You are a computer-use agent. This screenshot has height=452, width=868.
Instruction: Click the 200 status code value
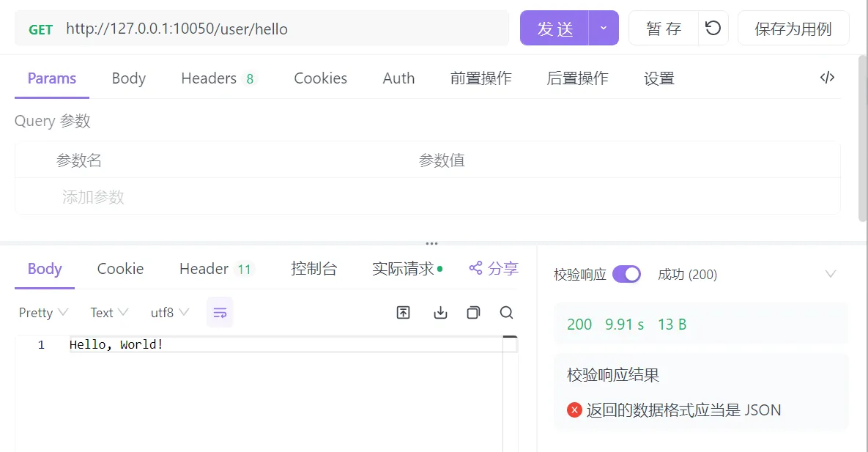click(x=579, y=324)
